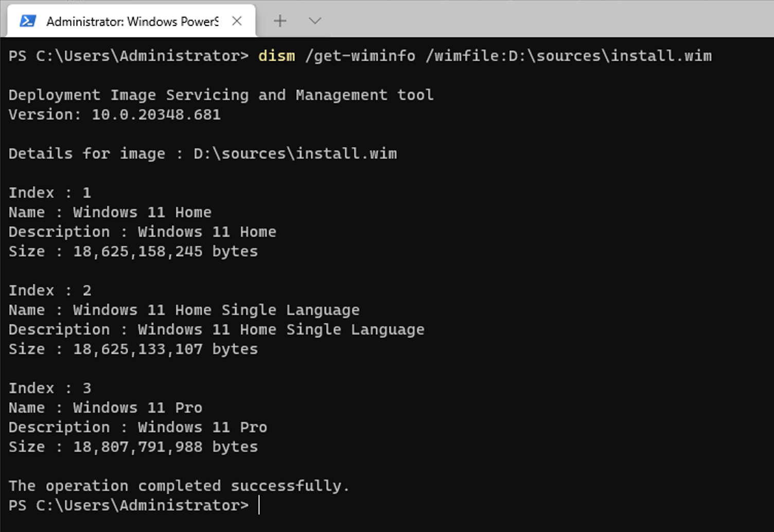Click the /wimfile:D:\sources\install.wim argument
The height and width of the screenshot is (532, 774).
[568, 56]
